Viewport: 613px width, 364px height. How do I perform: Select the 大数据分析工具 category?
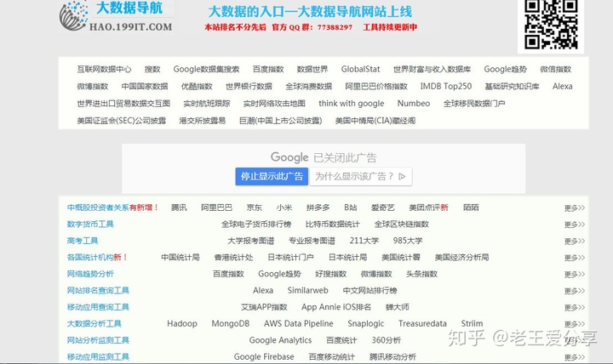click(95, 324)
